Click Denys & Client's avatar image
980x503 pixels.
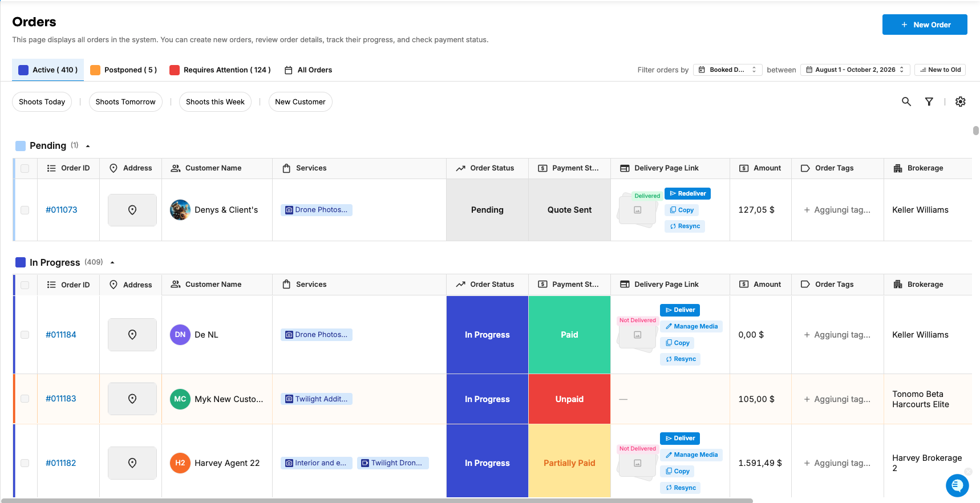[180, 210]
